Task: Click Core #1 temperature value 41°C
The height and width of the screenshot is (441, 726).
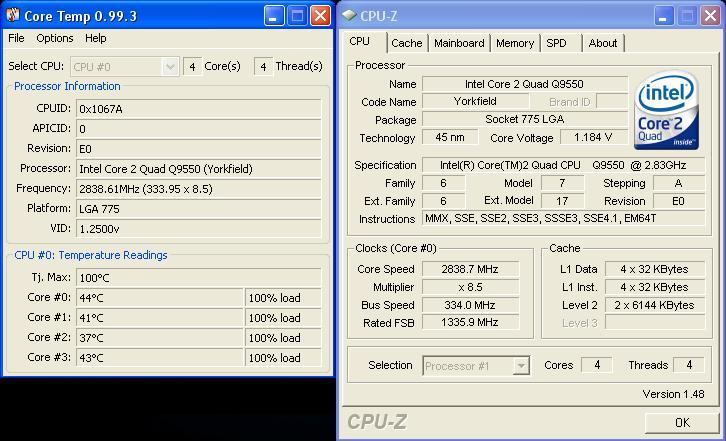Action: point(160,318)
